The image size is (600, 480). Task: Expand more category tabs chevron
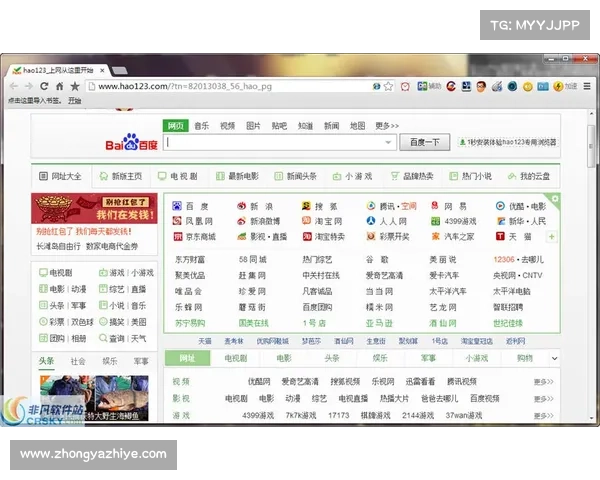pos(554,359)
